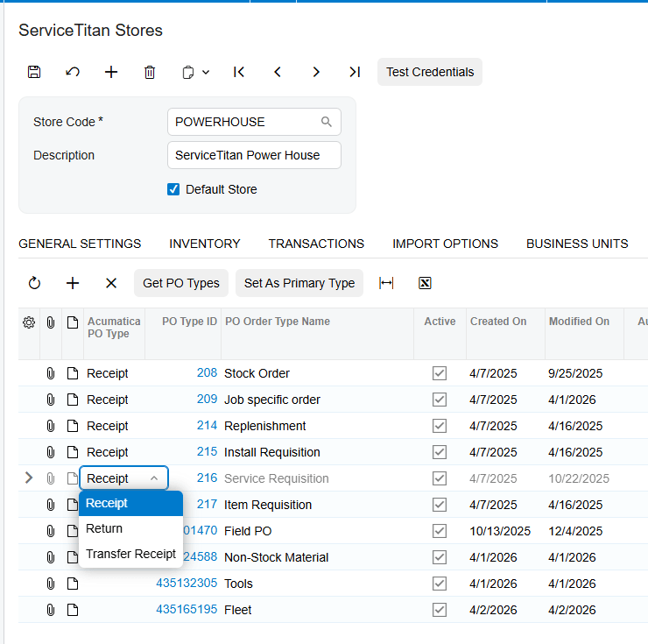The image size is (648, 644).
Task: Click the Fit to Screen columns icon
Action: 386,283
